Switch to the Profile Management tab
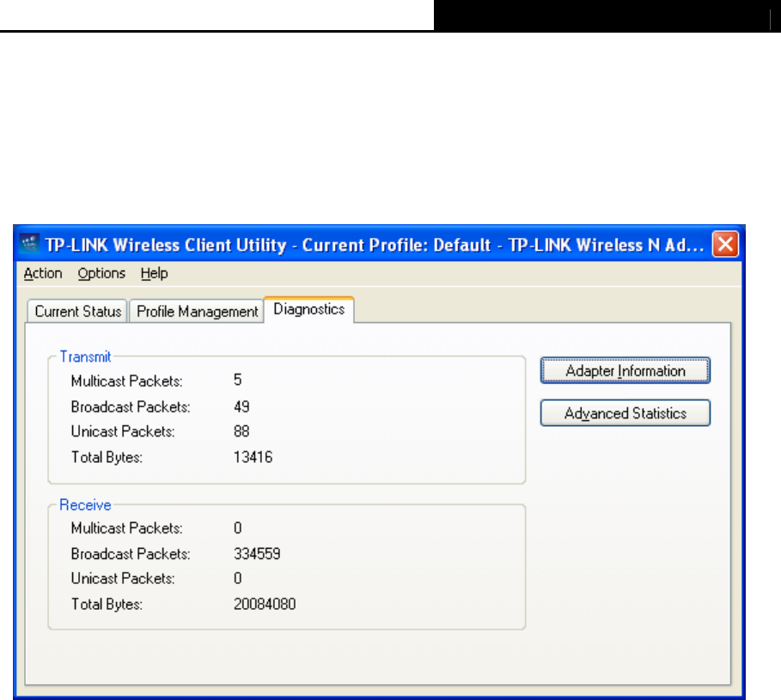The width and height of the screenshot is (781, 700). click(198, 311)
